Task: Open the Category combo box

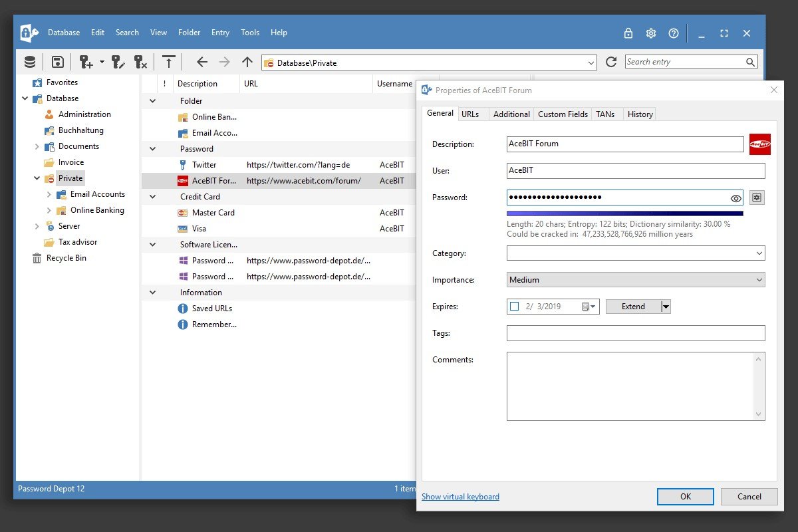Action: [636, 253]
